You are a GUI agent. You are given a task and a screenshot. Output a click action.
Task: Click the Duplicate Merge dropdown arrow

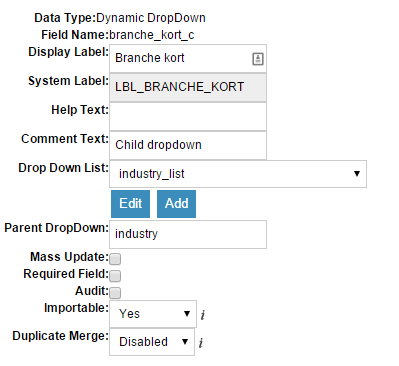pyautogui.click(x=185, y=342)
